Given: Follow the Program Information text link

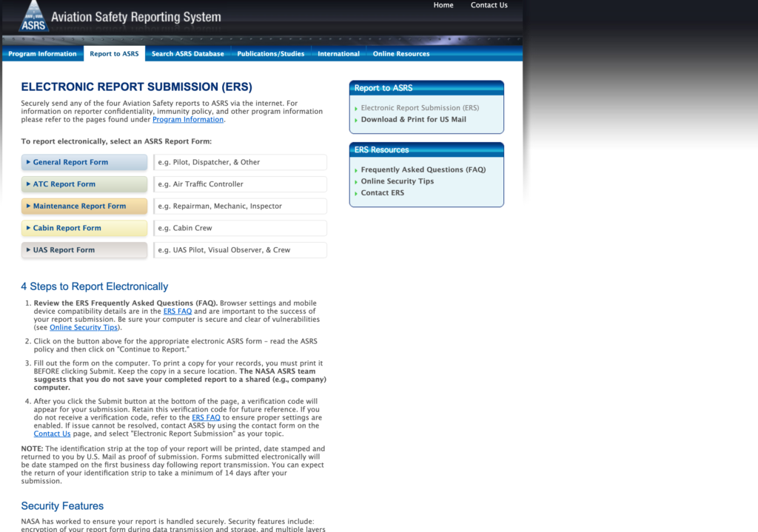Looking at the screenshot, I should point(188,120).
